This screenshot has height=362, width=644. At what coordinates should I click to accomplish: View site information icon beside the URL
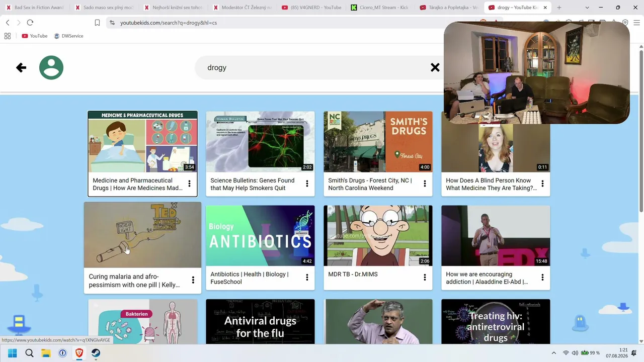(x=112, y=23)
